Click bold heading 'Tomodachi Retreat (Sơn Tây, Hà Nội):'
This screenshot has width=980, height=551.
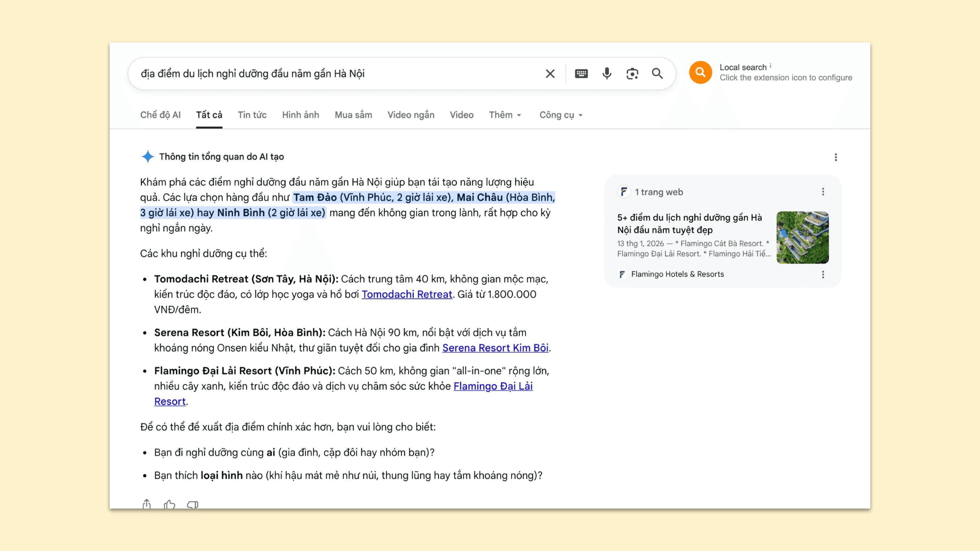coord(246,279)
